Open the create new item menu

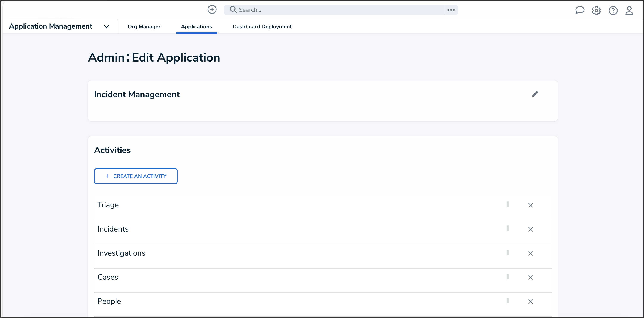(x=212, y=9)
